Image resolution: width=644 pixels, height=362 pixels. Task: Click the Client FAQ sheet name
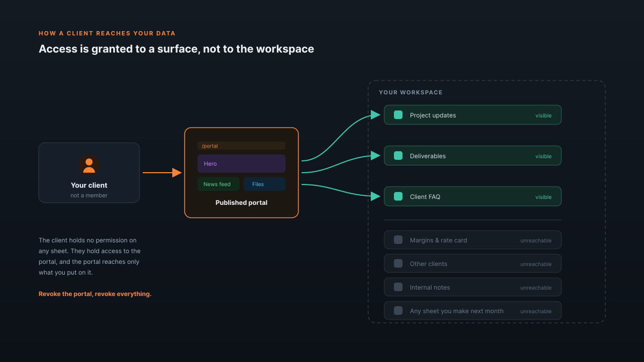tap(425, 197)
